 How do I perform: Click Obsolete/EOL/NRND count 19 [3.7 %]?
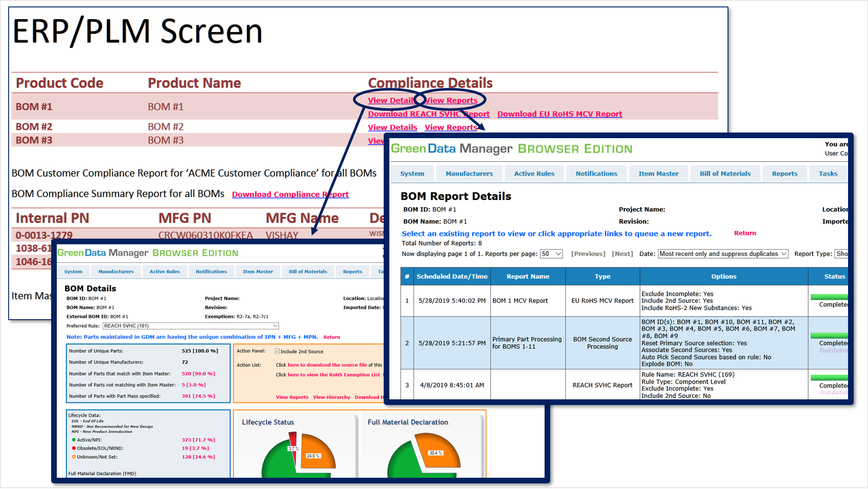point(195,448)
